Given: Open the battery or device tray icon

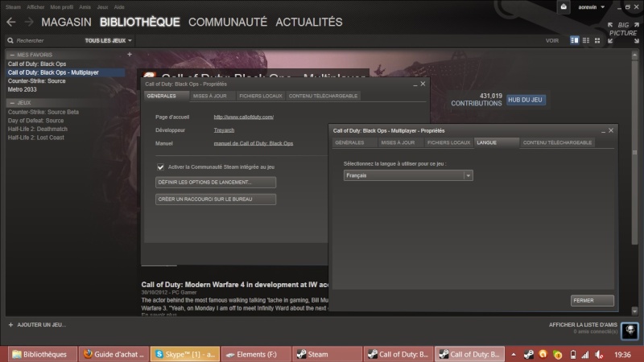Looking at the screenshot, I should pyautogui.click(x=573, y=354).
